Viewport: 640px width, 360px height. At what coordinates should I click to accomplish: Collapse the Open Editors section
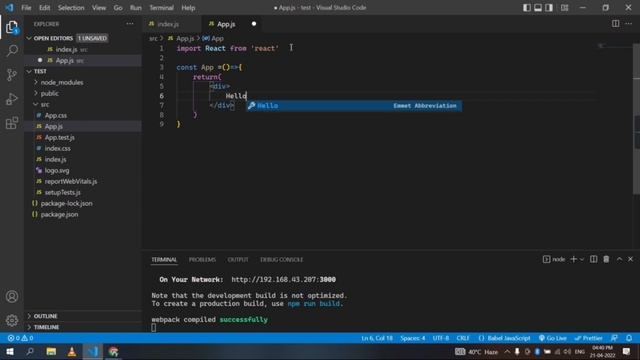83,38
